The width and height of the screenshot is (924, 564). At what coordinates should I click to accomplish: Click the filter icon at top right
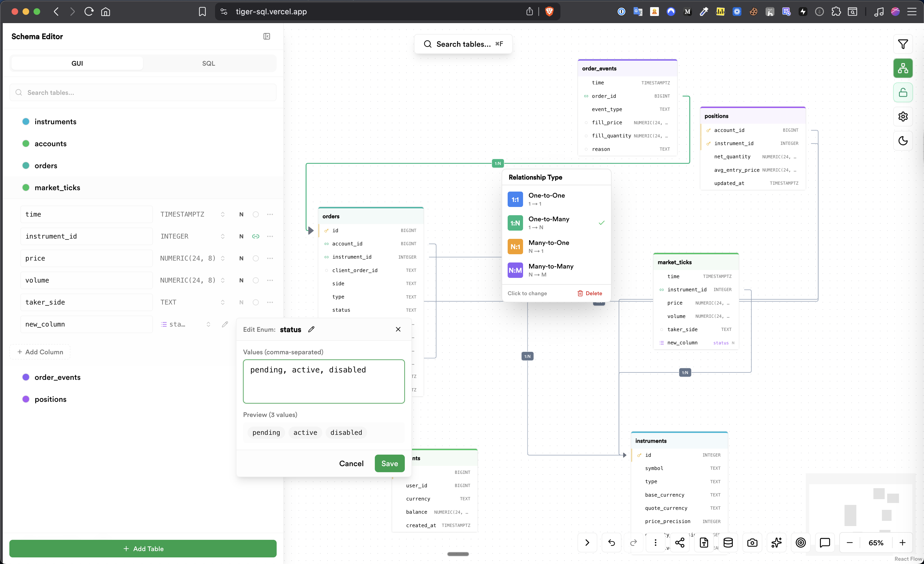tap(903, 44)
